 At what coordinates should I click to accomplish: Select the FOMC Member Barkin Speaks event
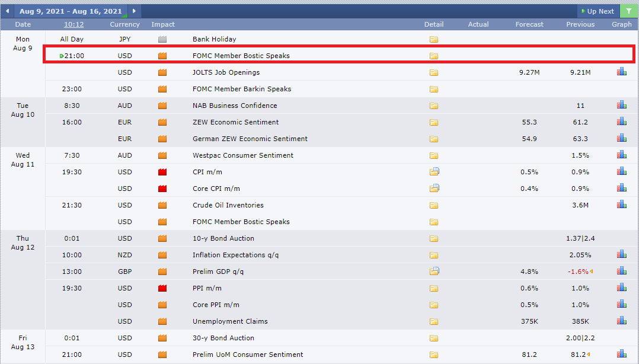pos(242,89)
